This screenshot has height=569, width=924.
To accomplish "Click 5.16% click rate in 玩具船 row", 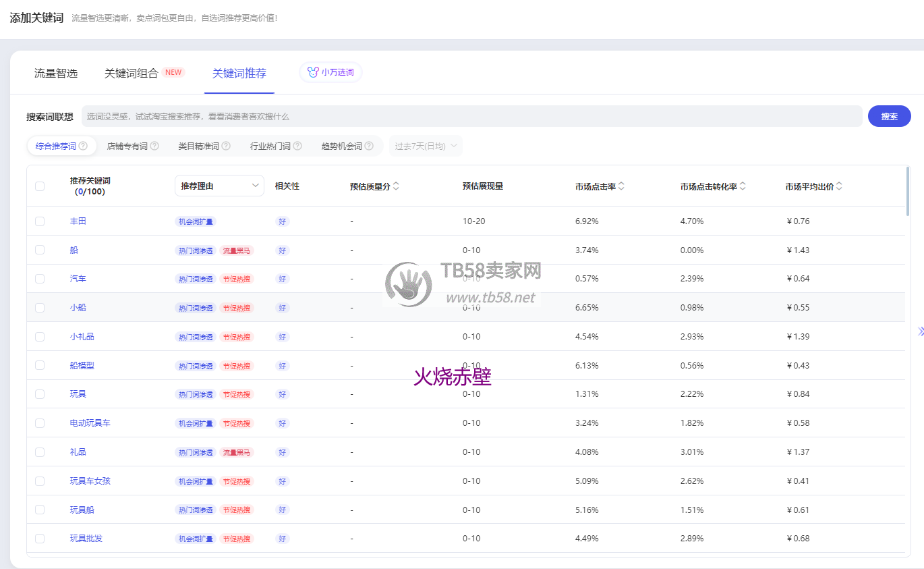I will [x=587, y=510].
